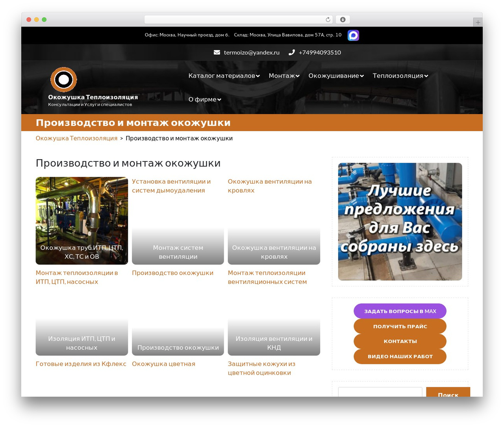Image resolution: width=504 pixels, height=427 pixels.
Task: Click the envelope email icon
Action: point(217,52)
